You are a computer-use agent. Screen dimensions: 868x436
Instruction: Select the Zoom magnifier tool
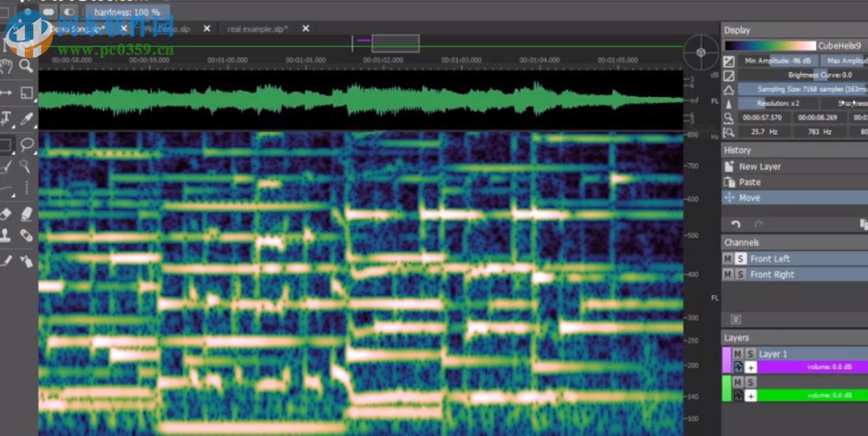click(x=26, y=67)
